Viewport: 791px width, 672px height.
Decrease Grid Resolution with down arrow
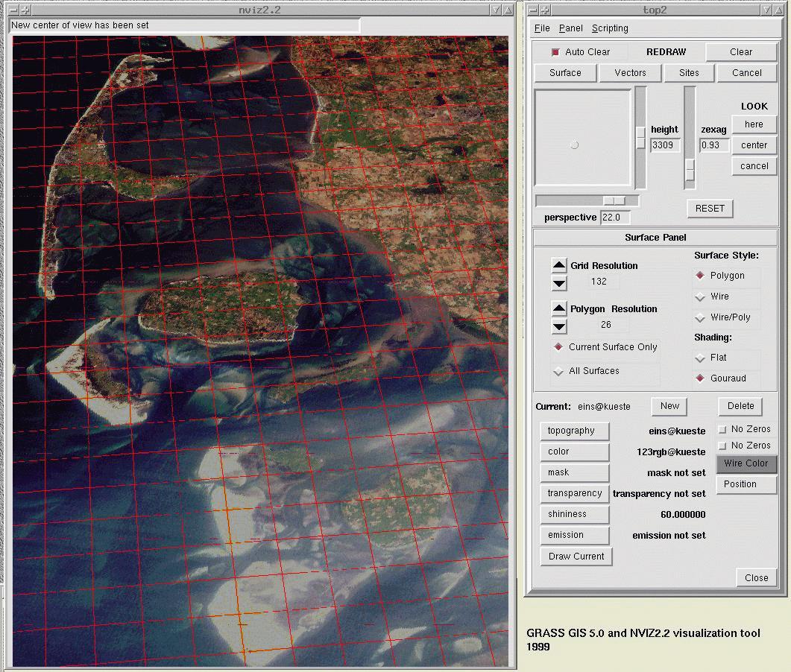[x=559, y=282]
